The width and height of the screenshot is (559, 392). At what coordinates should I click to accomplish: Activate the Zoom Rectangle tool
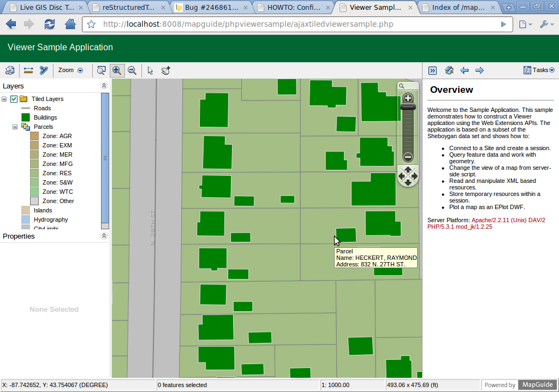101,70
